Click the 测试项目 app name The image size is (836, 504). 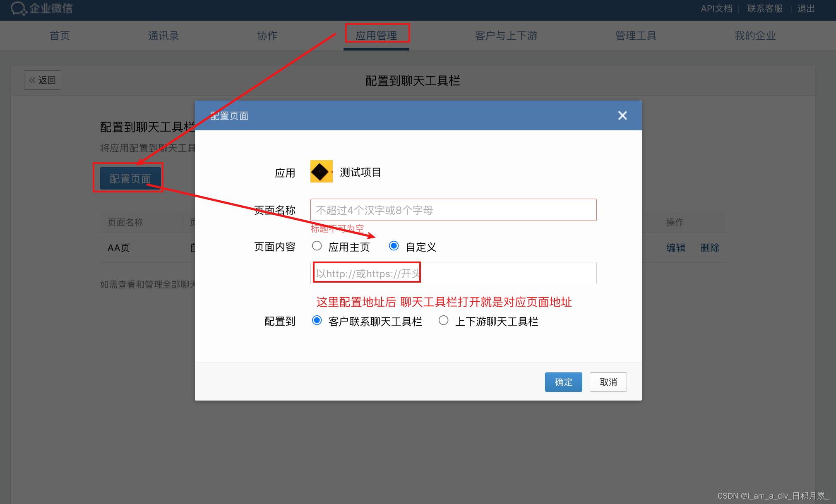pos(360,172)
